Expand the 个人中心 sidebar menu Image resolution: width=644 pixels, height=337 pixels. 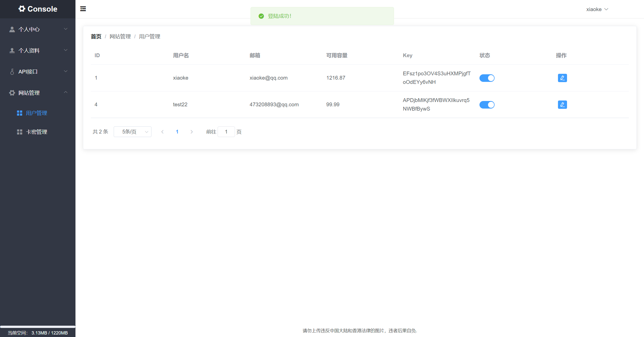point(38,29)
